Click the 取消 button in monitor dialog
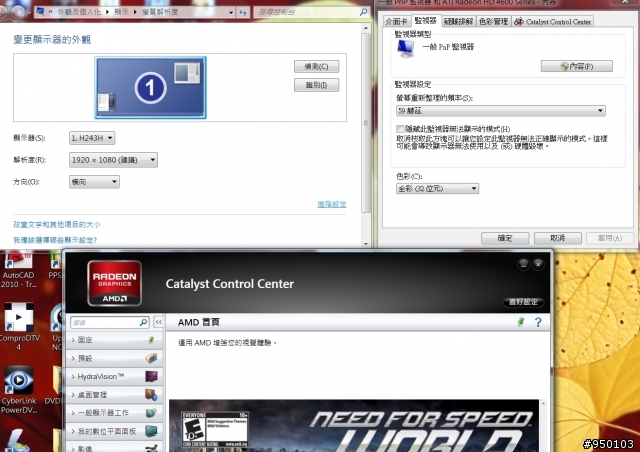Screen dimensions: 640x452 pyautogui.click(x=558, y=238)
